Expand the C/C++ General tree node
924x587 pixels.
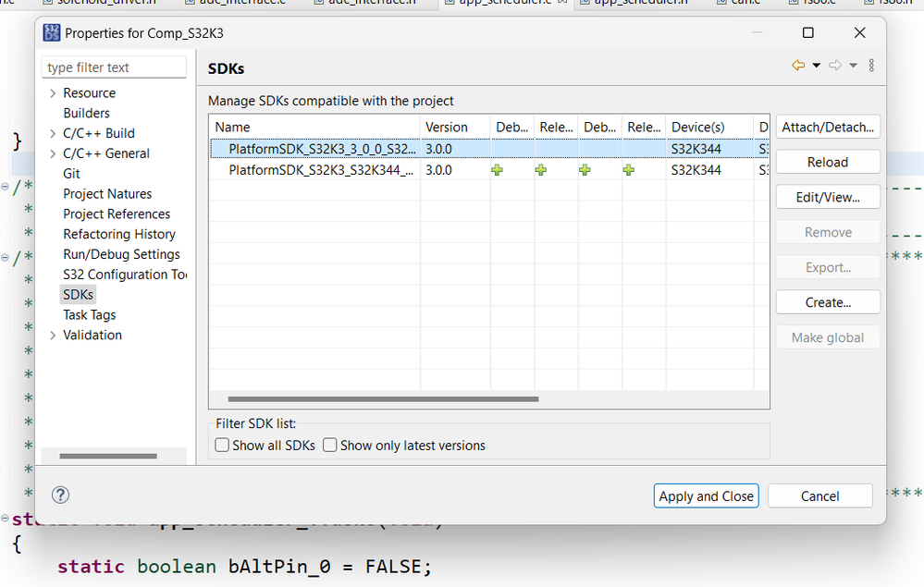(x=53, y=153)
